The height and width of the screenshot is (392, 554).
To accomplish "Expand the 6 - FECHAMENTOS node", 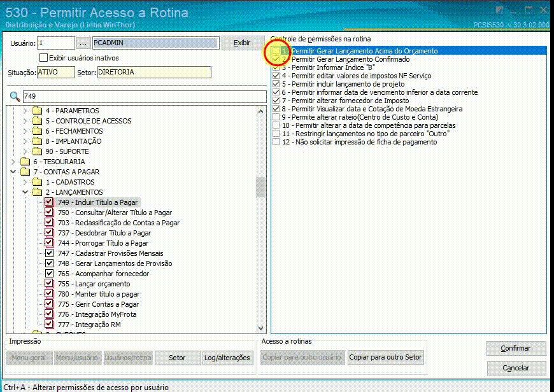I will 25,131.
